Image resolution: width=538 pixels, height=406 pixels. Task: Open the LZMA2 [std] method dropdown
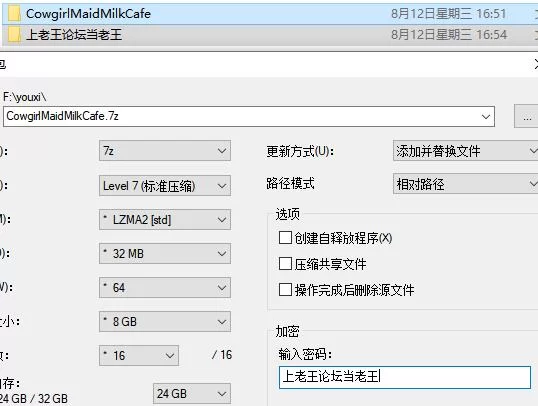click(x=165, y=220)
